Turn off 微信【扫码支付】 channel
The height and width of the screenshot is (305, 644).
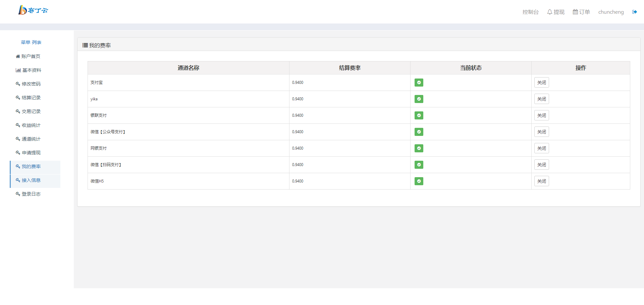click(x=541, y=165)
